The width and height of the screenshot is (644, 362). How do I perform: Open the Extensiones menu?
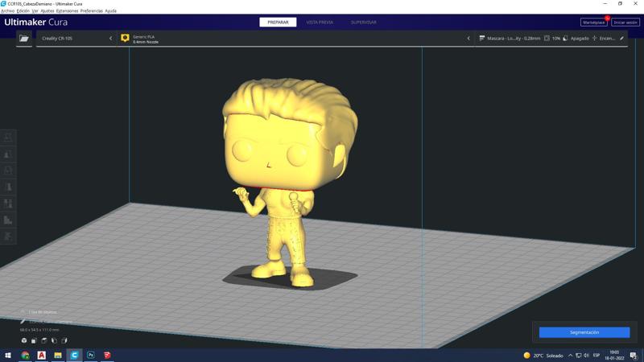tap(67, 11)
